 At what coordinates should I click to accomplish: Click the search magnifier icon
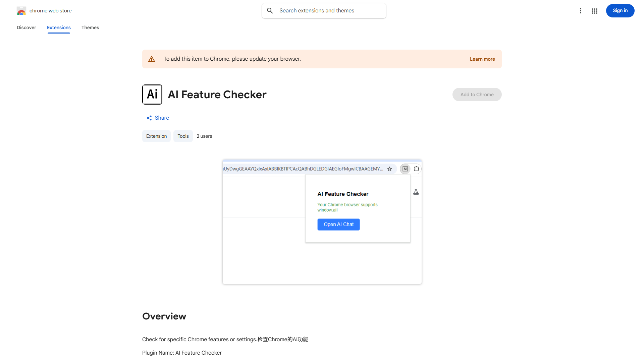270,10
